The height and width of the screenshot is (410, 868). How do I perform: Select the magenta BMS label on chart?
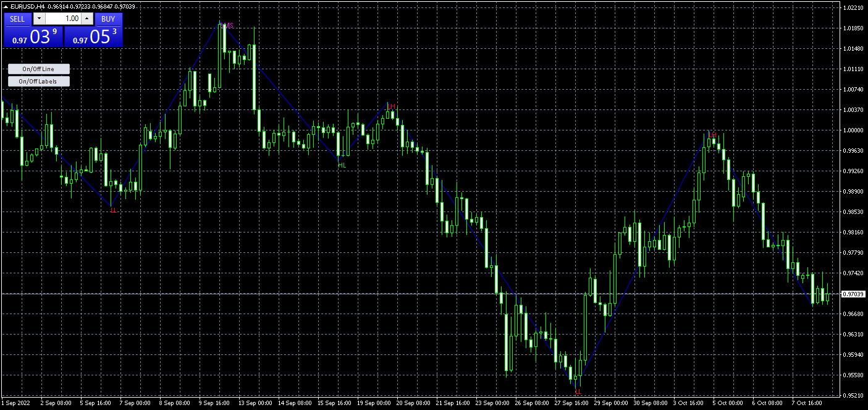point(227,25)
